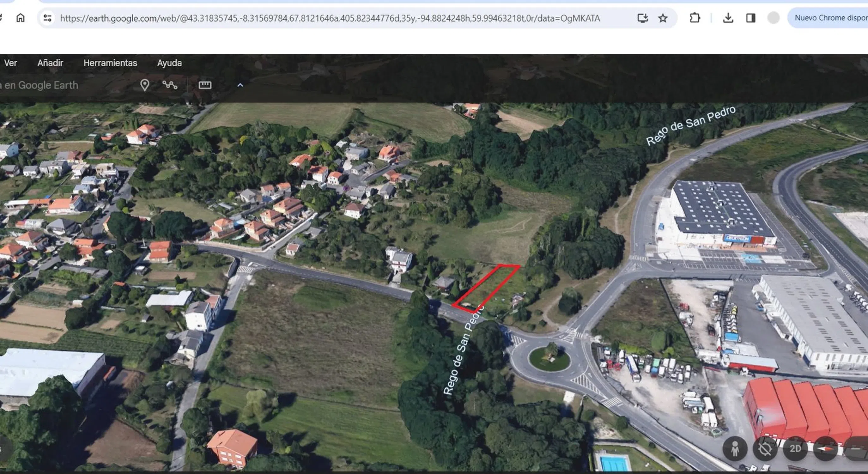Click the install app icon in address bar

(643, 18)
